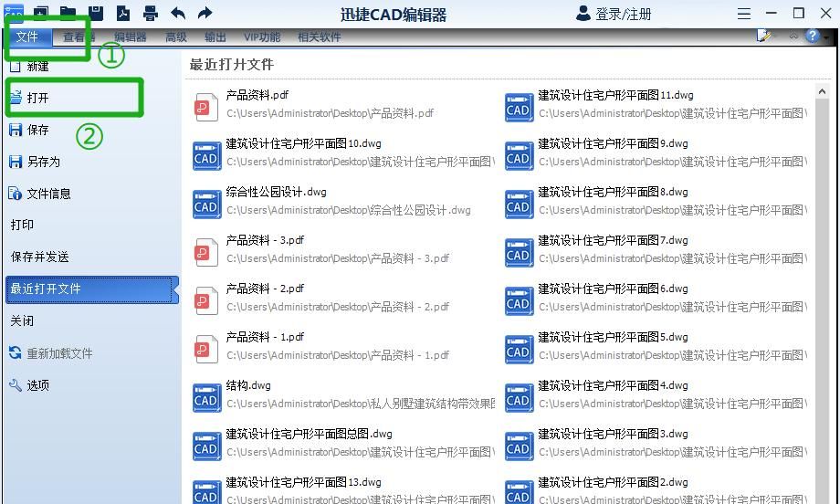This screenshot has width=840, height=504.
Task: Click the CAD icon beside 建筑设计住宅户形平面图5.dwg
Action: coord(520,349)
